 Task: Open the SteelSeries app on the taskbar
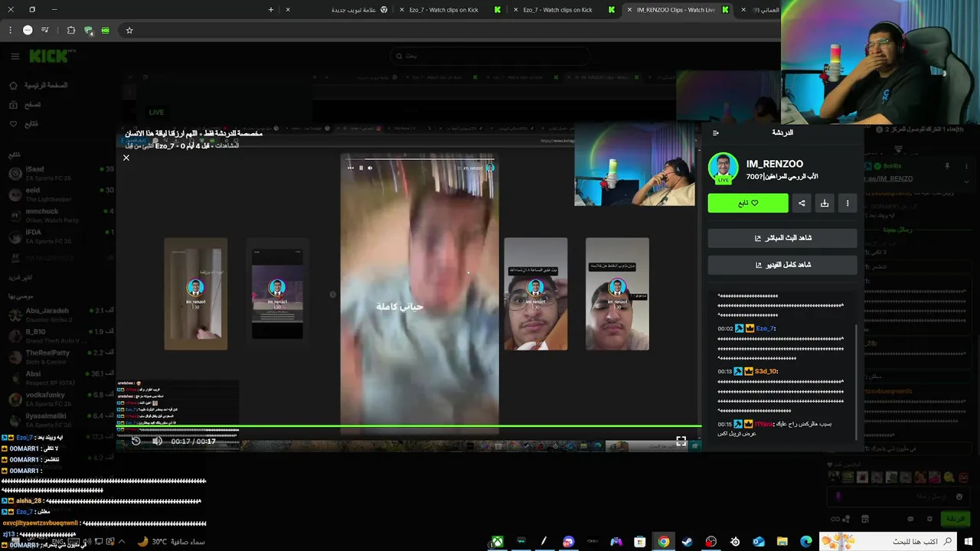(x=735, y=542)
